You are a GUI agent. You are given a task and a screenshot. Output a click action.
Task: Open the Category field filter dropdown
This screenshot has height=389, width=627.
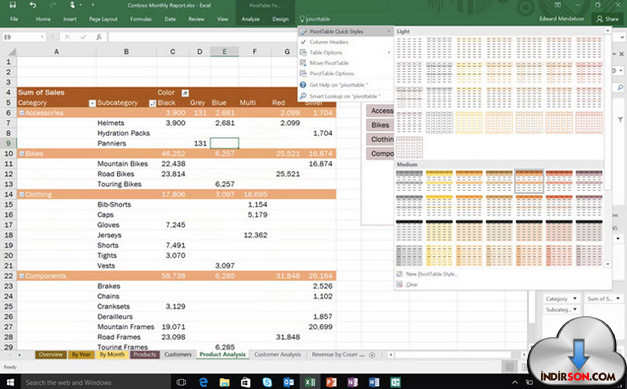click(92, 103)
